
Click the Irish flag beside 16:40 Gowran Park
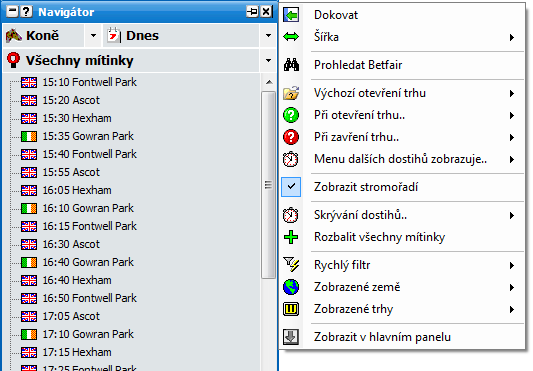(x=29, y=262)
